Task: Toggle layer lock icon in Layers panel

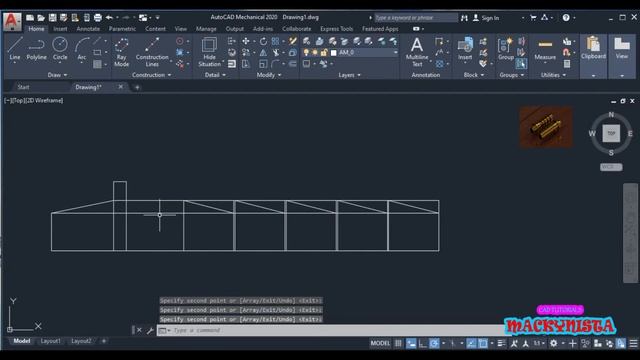Action: 324,53
